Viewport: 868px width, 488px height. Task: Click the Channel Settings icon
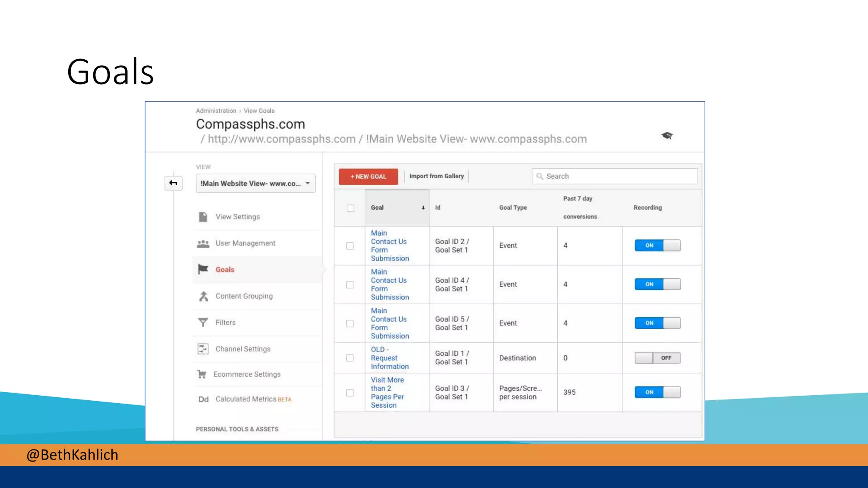click(x=203, y=349)
